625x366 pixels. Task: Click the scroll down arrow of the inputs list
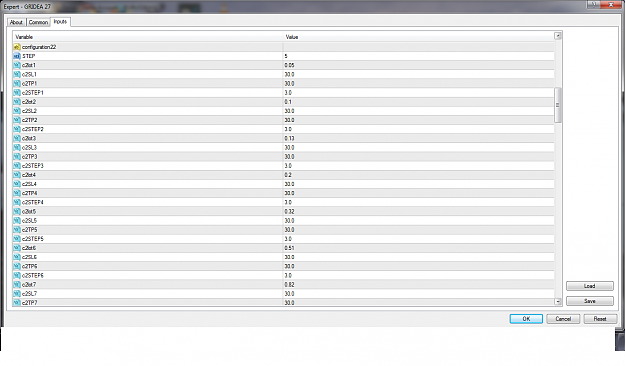pyautogui.click(x=558, y=302)
